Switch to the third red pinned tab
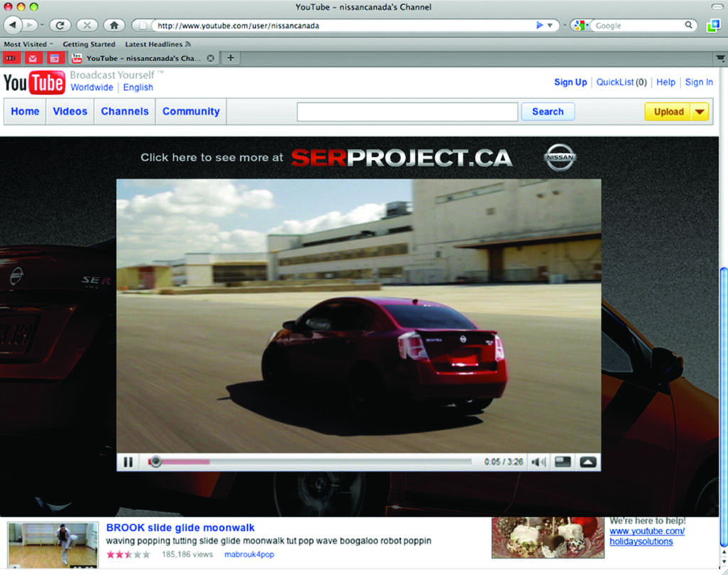728x575 pixels. pyautogui.click(x=55, y=58)
